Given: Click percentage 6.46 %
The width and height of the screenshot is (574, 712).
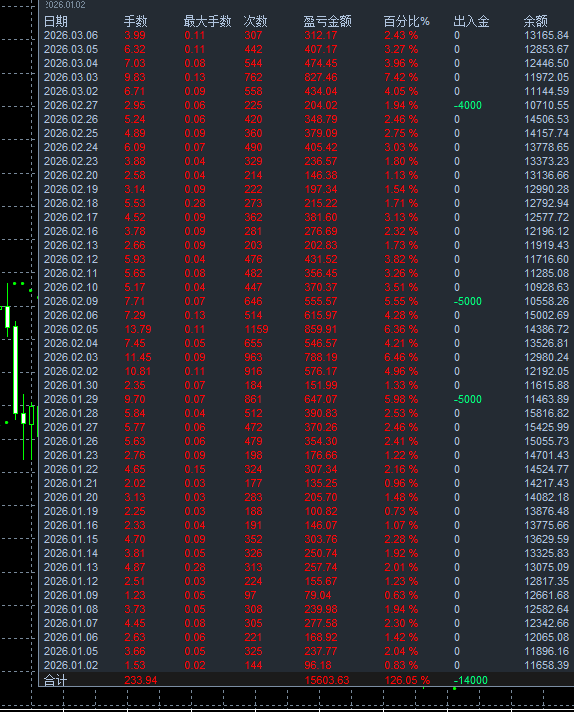Looking at the screenshot, I should pos(401,357).
